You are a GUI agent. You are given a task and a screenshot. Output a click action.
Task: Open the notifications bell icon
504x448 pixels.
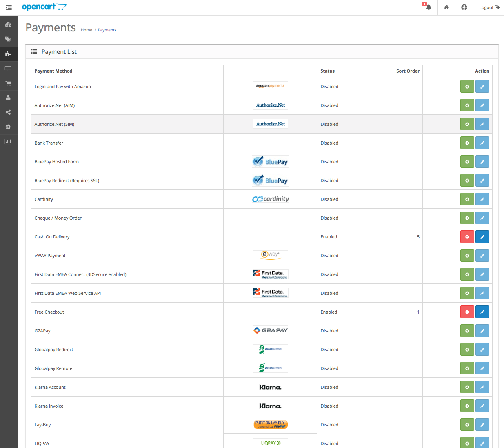click(x=428, y=7)
